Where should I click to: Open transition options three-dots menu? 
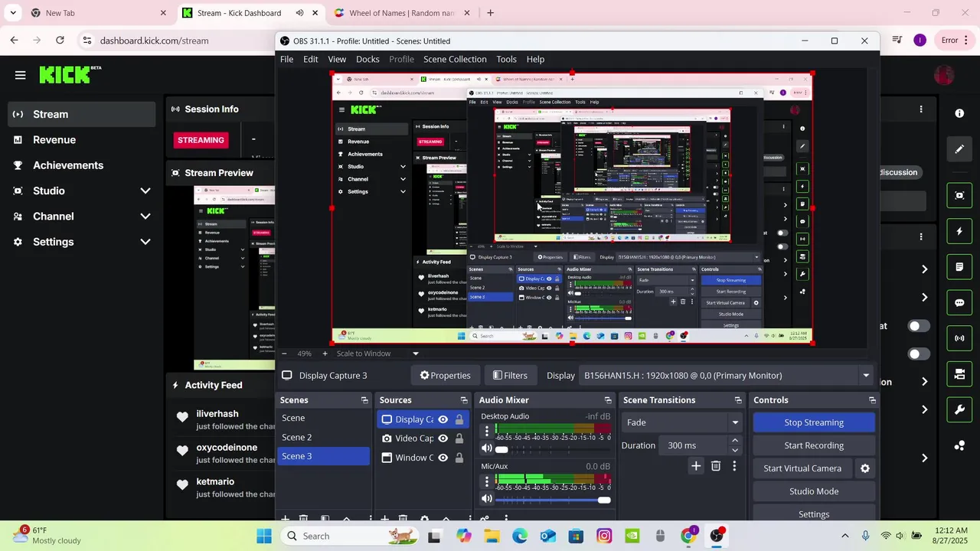point(734,466)
